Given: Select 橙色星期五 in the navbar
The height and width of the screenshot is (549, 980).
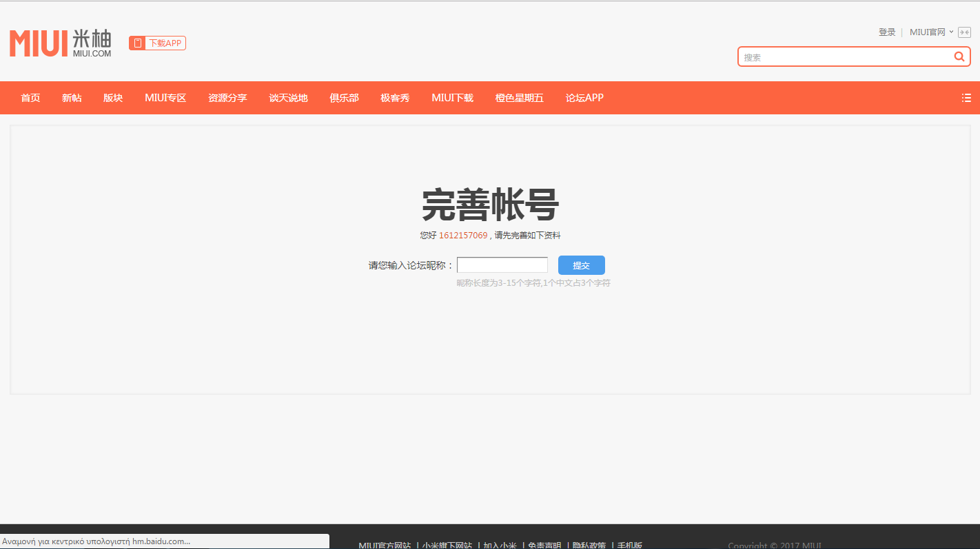Looking at the screenshot, I should [519, 98].
